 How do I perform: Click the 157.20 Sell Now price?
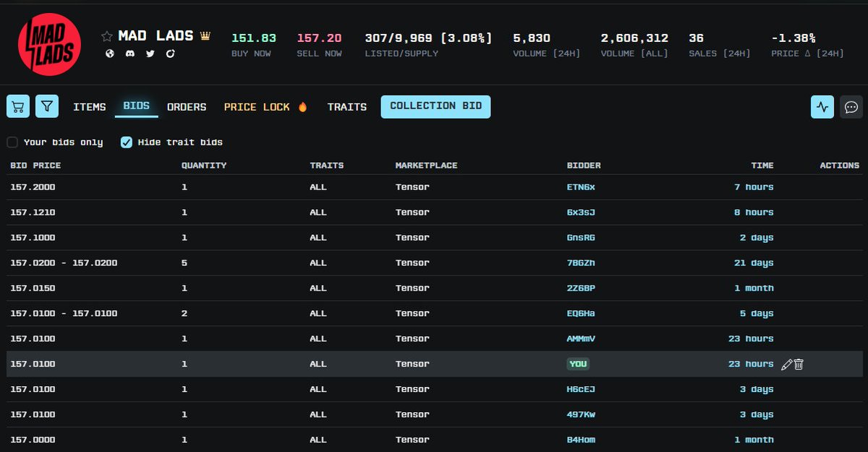point(319,38)
